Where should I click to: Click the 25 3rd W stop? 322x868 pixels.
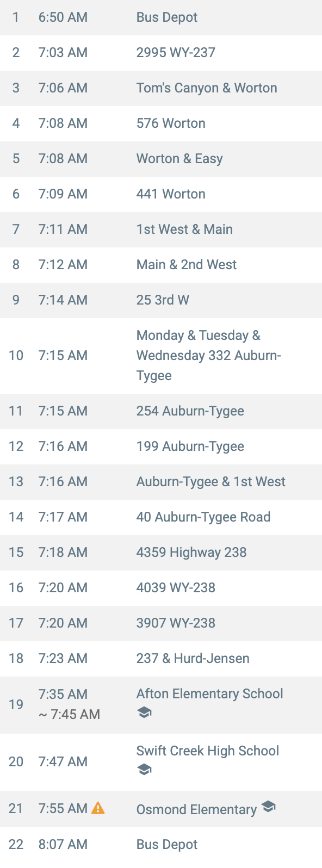161,300
